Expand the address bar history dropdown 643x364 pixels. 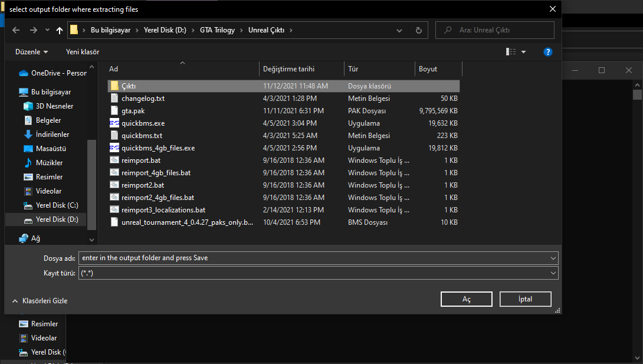pyautogui.click(x=399, y=30)
